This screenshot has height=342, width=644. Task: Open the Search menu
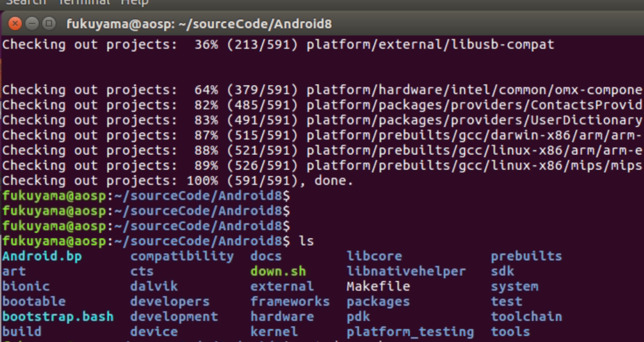click(26, 2)
